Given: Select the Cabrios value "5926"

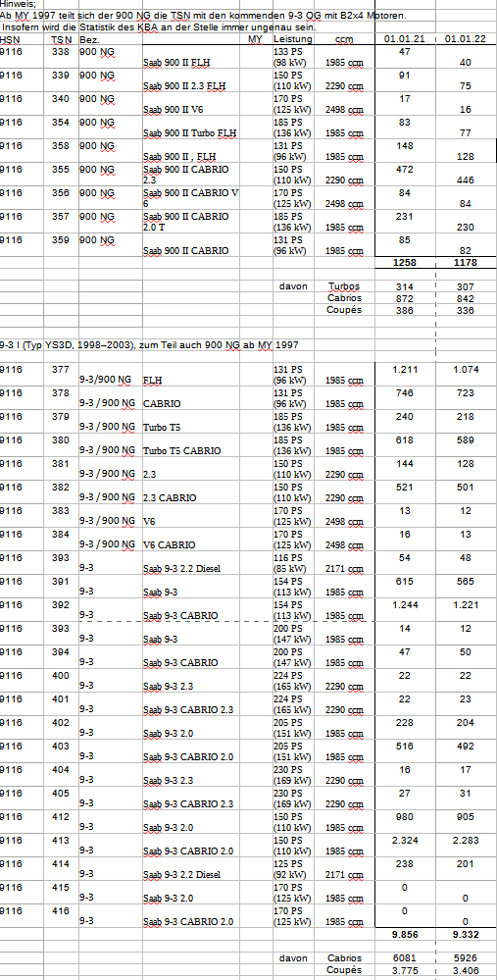Looking at the screenshot, I should click(466, 957).
